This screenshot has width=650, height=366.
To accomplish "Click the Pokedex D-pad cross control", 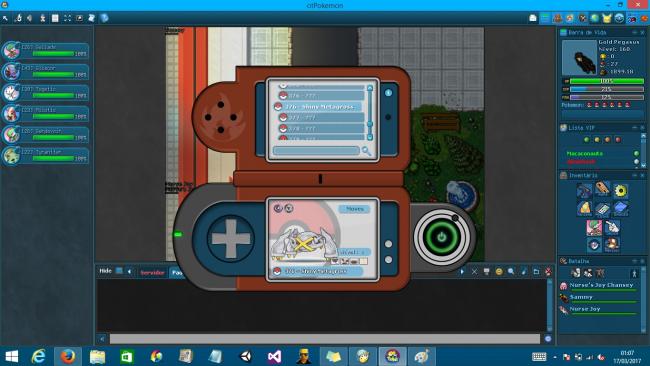I will [x=231, y=238].
